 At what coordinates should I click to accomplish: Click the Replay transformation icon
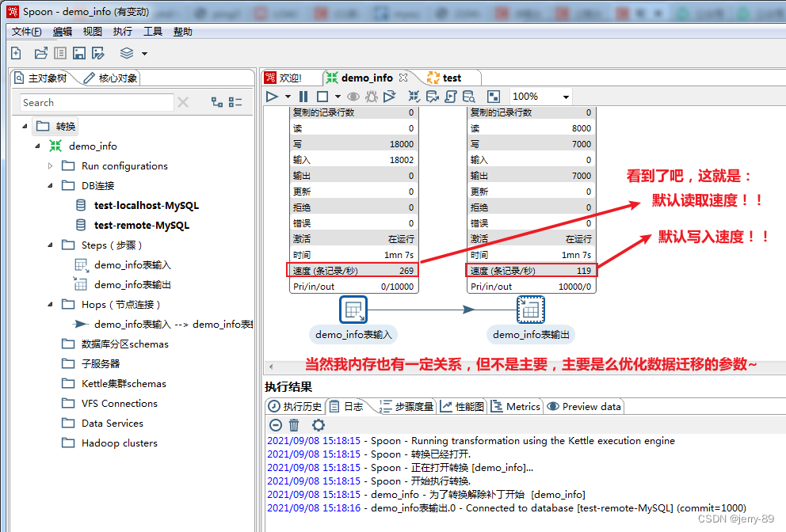390,96
